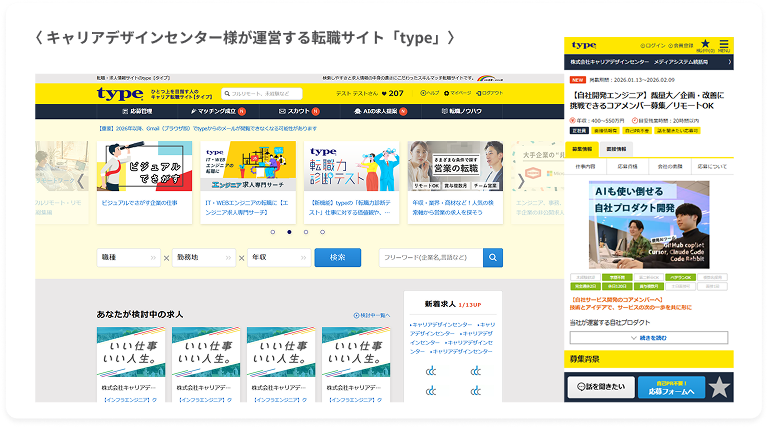Open the fourth いい仕事いい人生 job card
Viewport: 768px width, 428px height.
coord(356,365)
